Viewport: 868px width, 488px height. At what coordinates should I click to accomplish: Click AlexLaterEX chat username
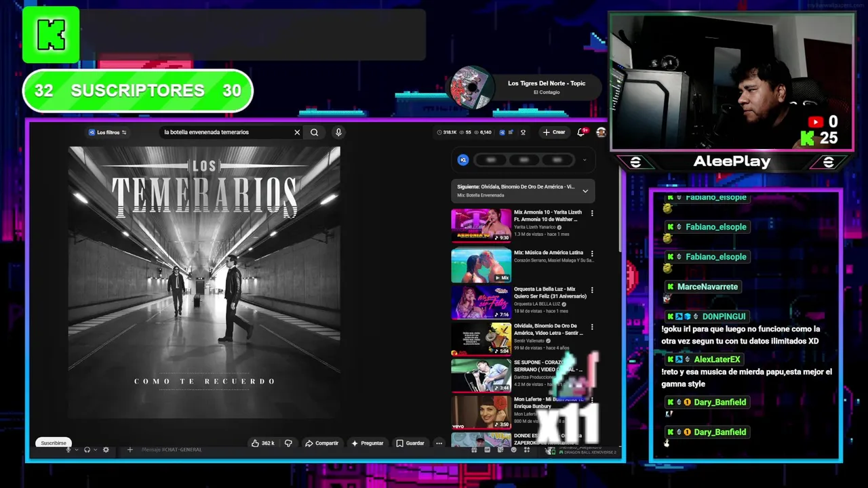click(717, 359)
